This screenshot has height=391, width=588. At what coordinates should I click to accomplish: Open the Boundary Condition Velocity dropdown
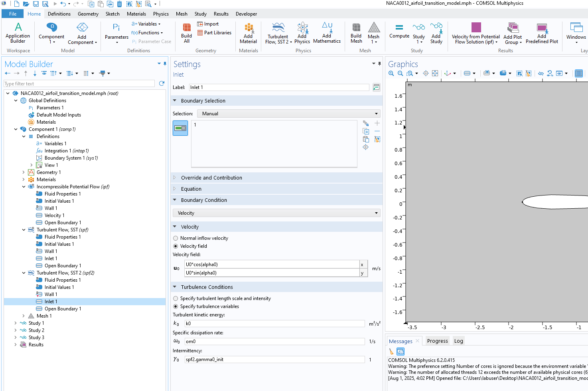tap(276, 213)
